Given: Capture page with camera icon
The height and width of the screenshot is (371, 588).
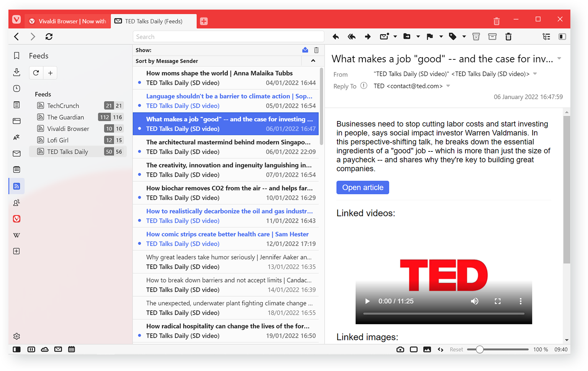Looking at the screenshot, I should click(x=400, y=350).
